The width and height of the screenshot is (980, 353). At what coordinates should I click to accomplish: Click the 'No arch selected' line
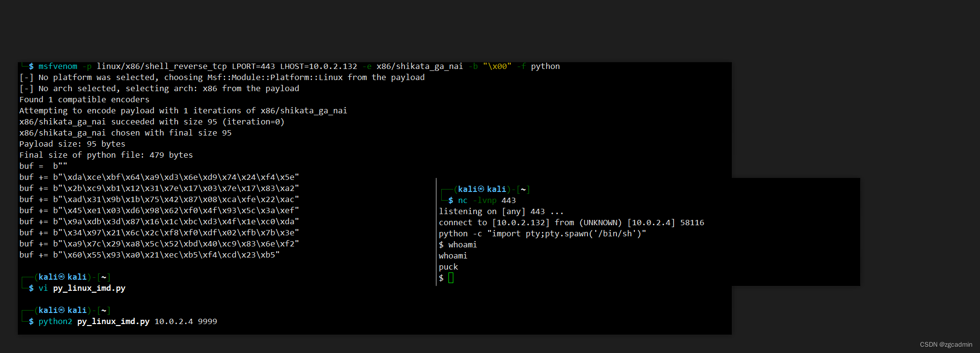click(159, 89)
